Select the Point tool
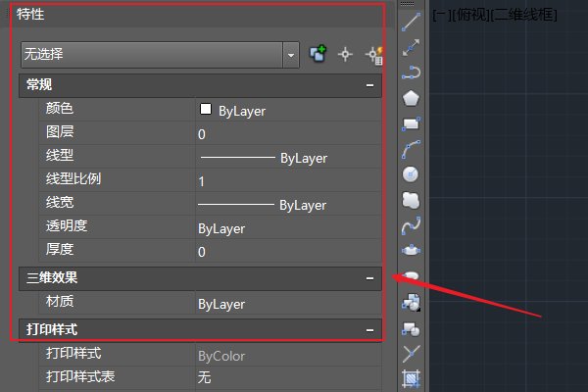 pyautogui.click(x=411, y=354)
